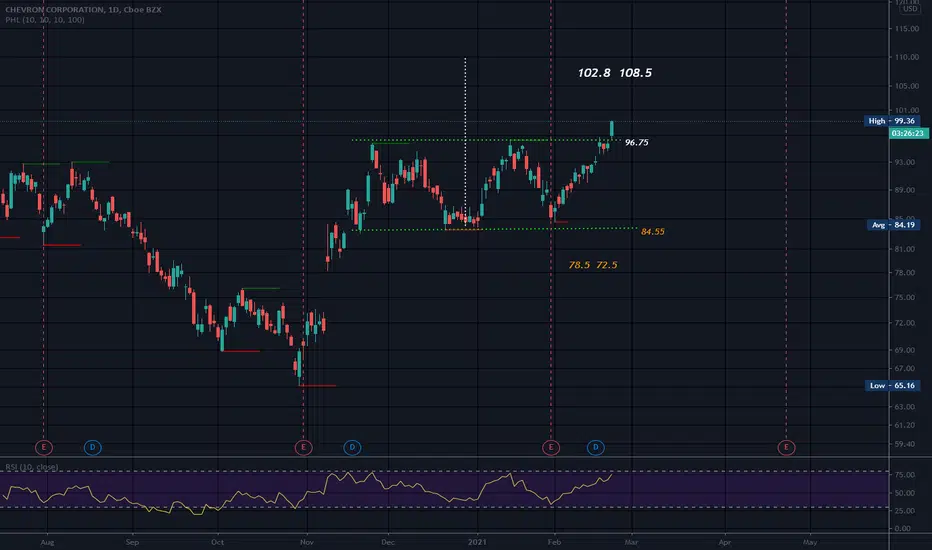This screenshot has height=550, width=932.
Task: Click the Aug label on time axis
Action: point(47,542)
